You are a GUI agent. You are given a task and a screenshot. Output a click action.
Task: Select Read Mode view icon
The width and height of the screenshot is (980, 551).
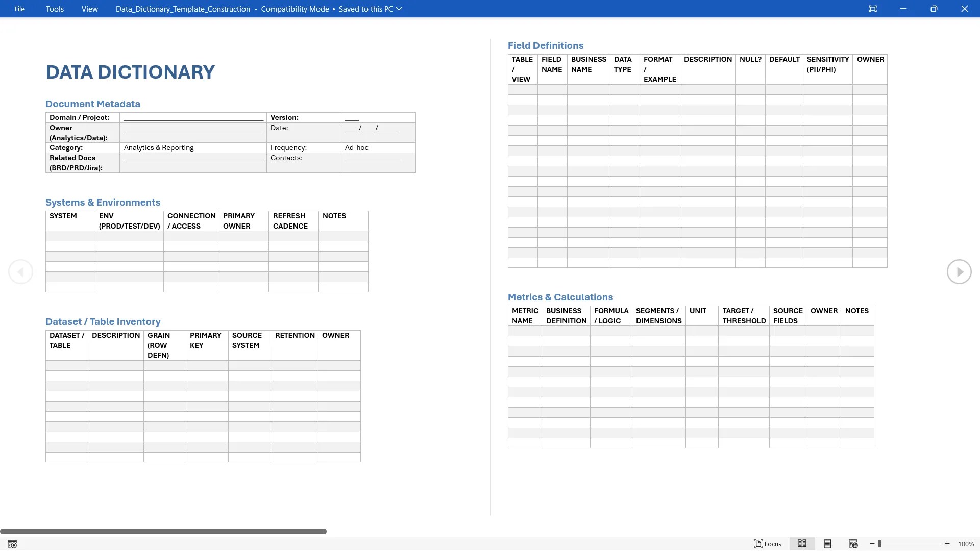pyautogui.click(x=802, y=544)
